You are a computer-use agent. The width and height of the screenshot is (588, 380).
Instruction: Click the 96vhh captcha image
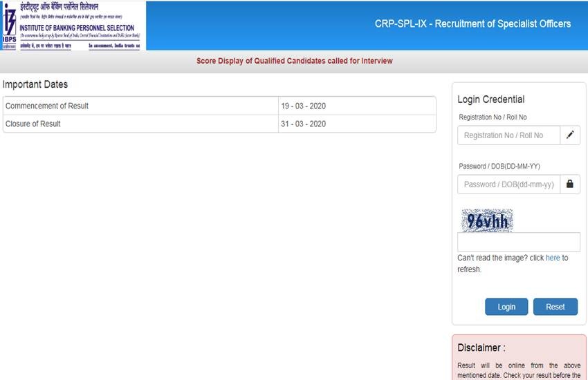487,220
